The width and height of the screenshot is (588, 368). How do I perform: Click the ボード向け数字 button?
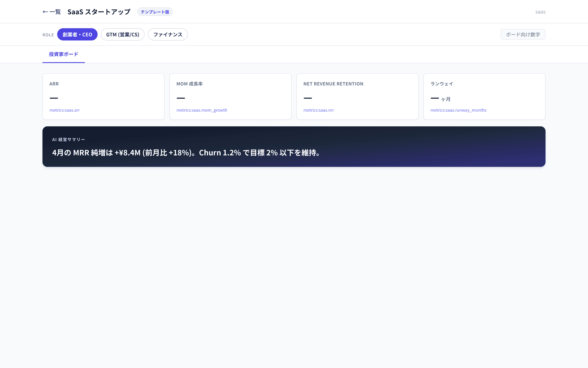click(x=523, y=34)
